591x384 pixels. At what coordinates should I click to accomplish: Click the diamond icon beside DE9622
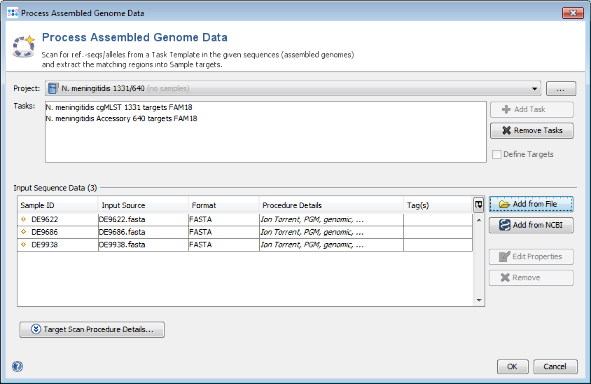(23, 219)
